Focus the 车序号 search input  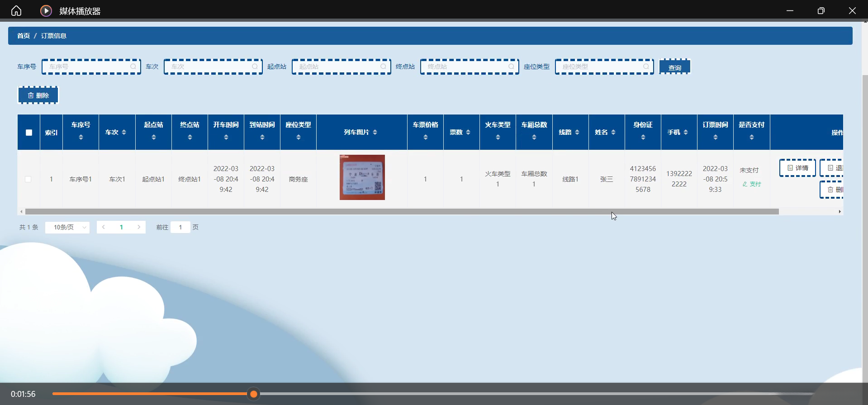click(x=91, y=67)
